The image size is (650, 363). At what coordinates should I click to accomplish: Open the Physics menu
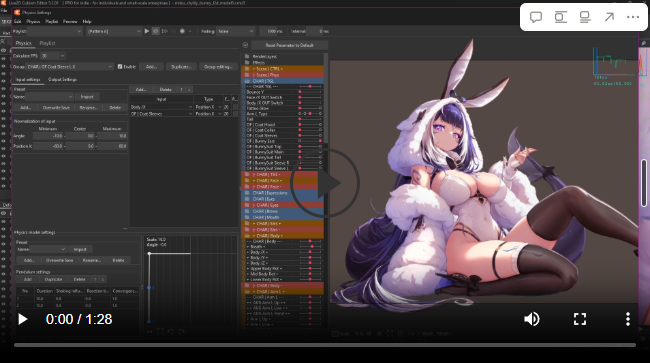click(33, 22)
